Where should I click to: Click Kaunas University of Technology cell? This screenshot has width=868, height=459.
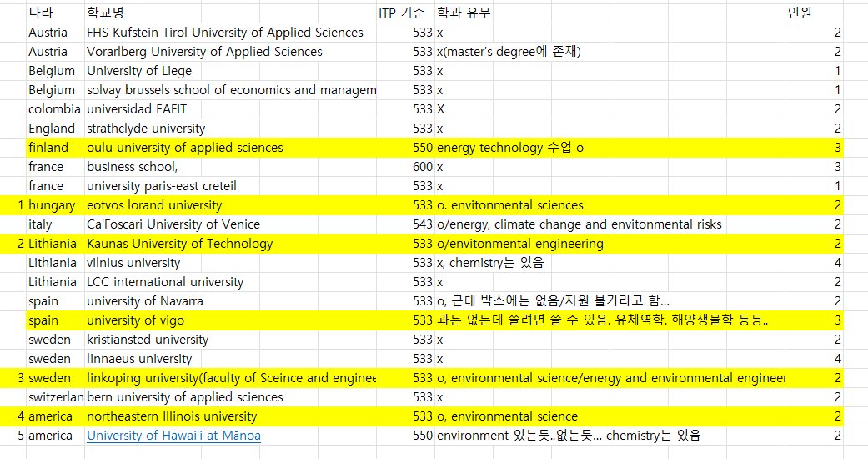[x=180, y=244]
